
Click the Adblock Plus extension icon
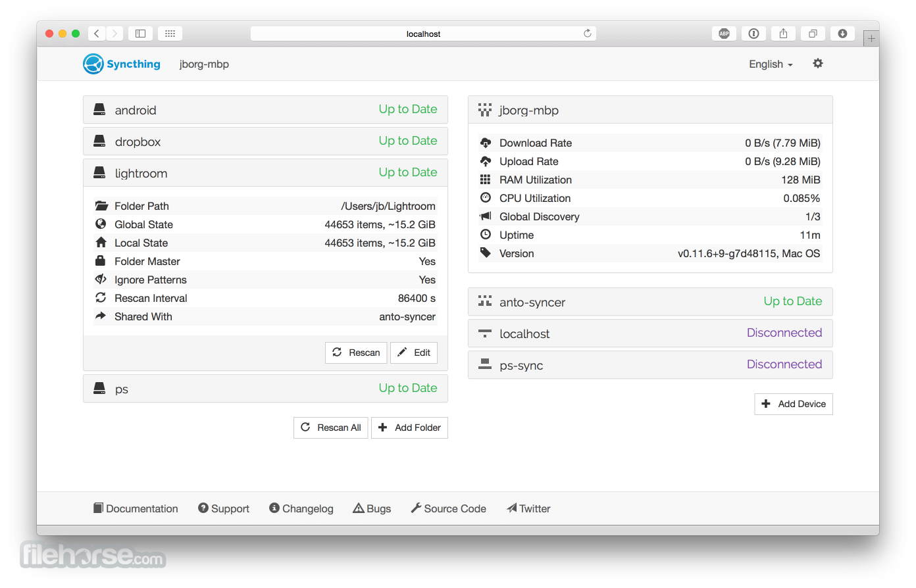point(724,34)
